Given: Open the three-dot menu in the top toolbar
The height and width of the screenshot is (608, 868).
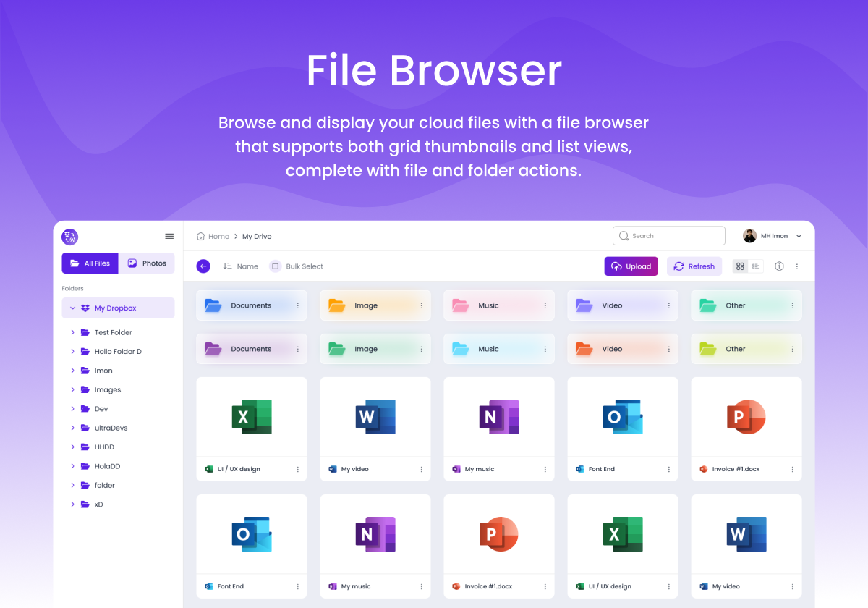Looking at the screenshot, I should click(797, 266).
